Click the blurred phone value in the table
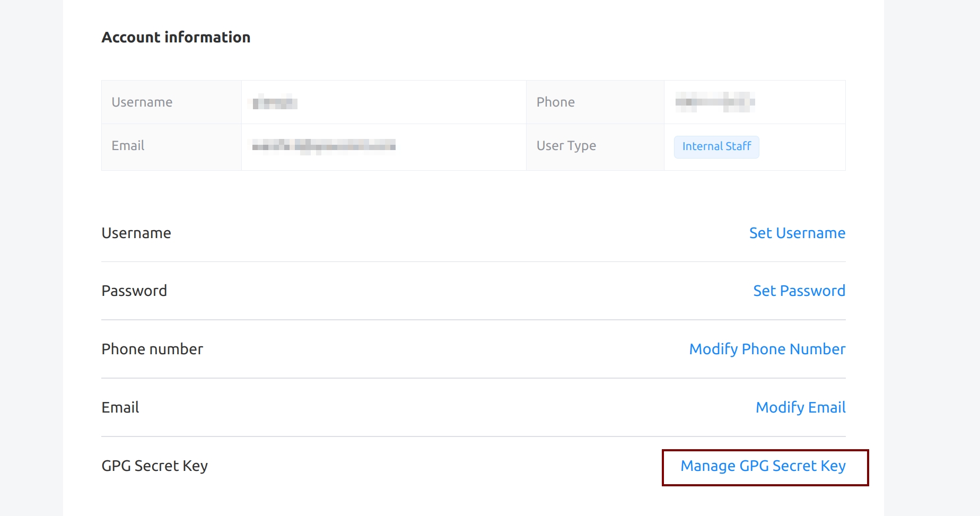 (714, 101)
